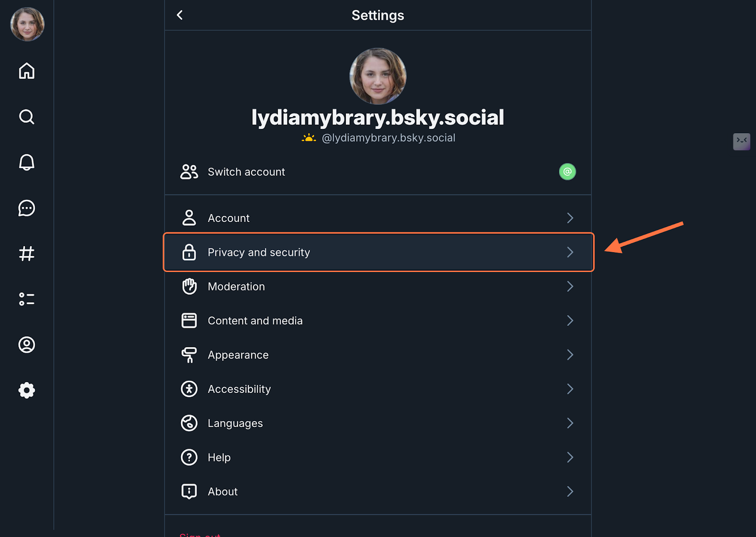Click the @lydiamybrary.bsky.social handle
756x537 pixels.
tap(388, 138)
